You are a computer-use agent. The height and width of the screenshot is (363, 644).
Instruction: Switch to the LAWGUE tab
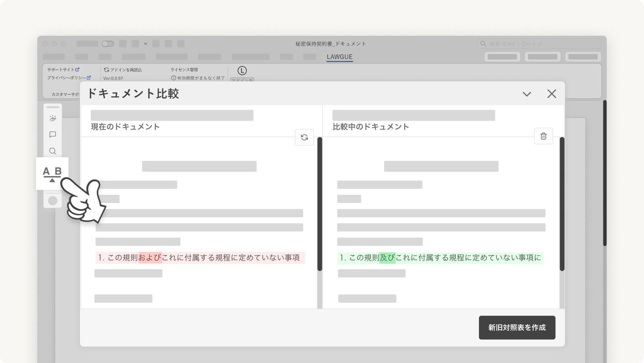pos(339,56)
